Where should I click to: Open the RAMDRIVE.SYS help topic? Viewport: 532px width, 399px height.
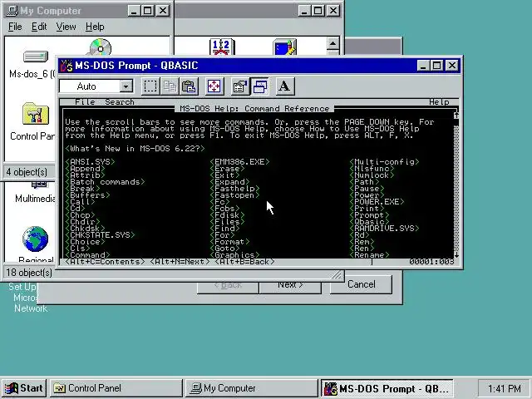[384, 229]
